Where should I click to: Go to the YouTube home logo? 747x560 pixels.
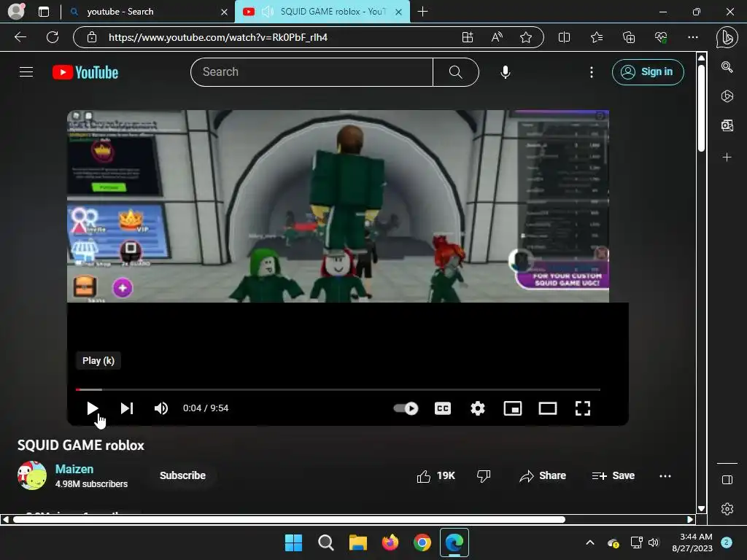pyautogui.click(x=85, y=72)
